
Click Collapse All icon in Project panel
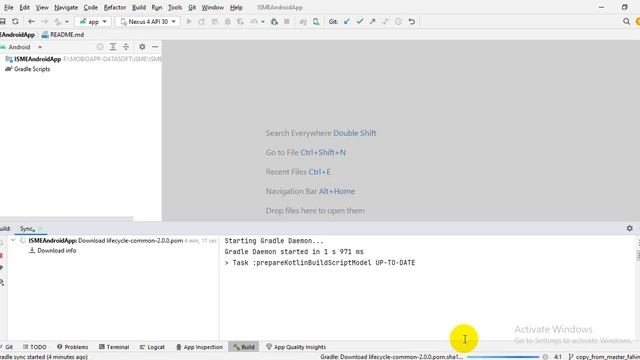[126, 47]
